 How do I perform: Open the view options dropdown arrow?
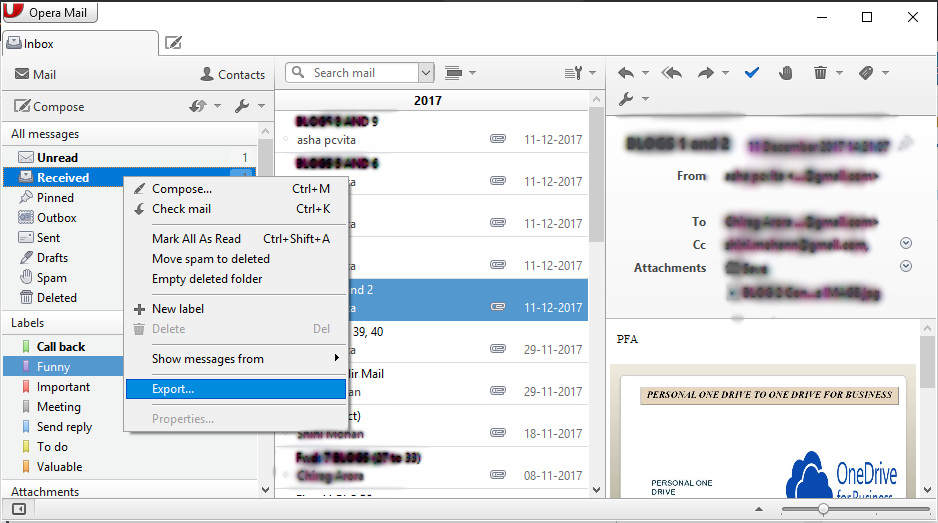click(472, 73)
